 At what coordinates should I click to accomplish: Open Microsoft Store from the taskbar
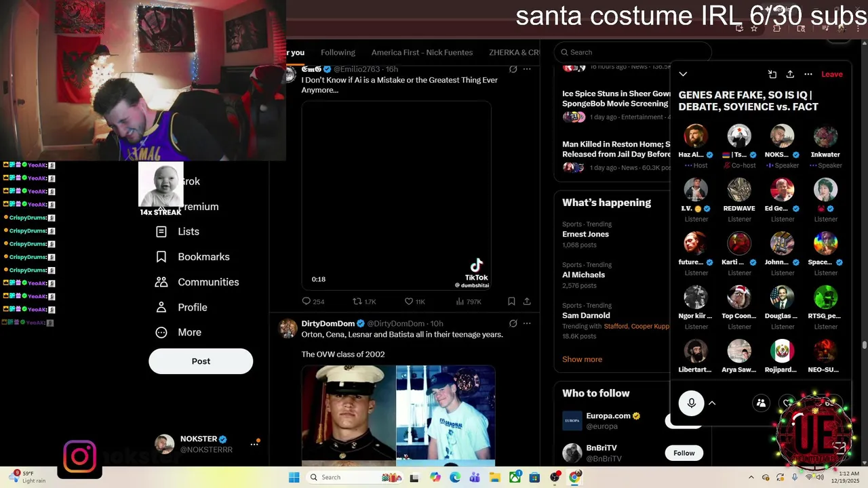[x=535, y=477]
